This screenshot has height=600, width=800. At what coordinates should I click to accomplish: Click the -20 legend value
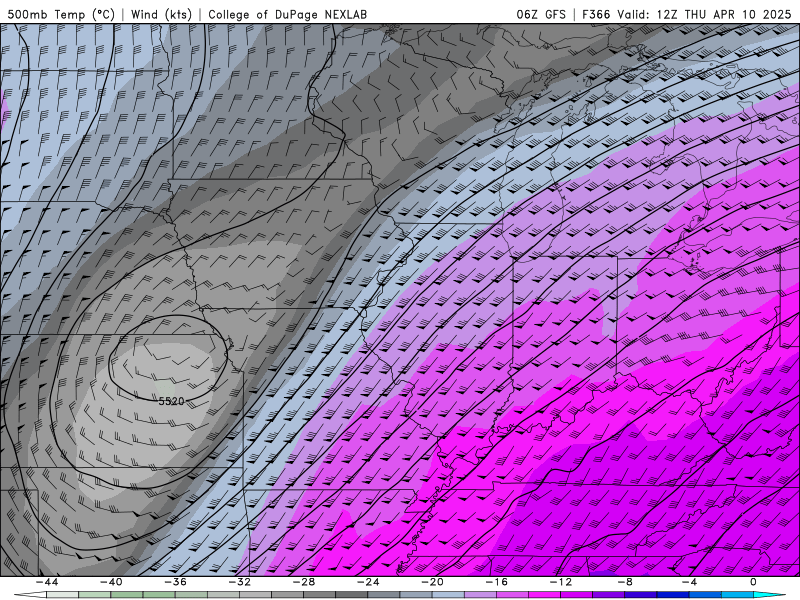tap(432, 582)
